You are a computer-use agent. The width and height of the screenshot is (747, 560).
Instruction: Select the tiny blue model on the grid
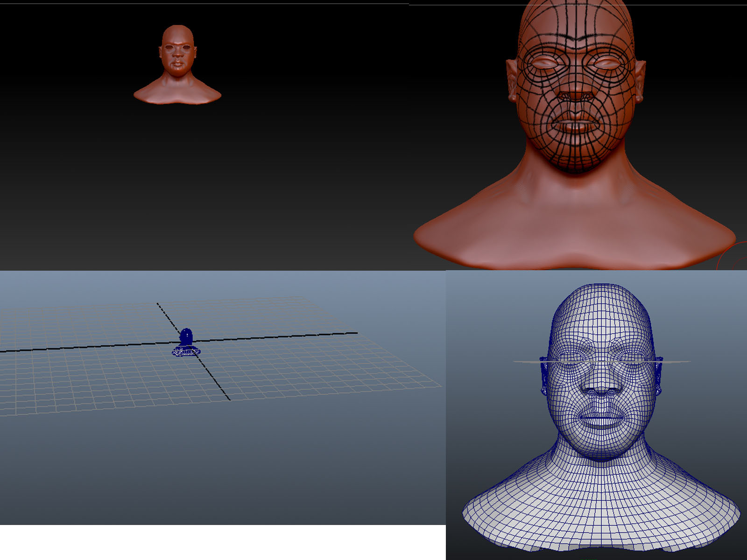click(186, 343)
